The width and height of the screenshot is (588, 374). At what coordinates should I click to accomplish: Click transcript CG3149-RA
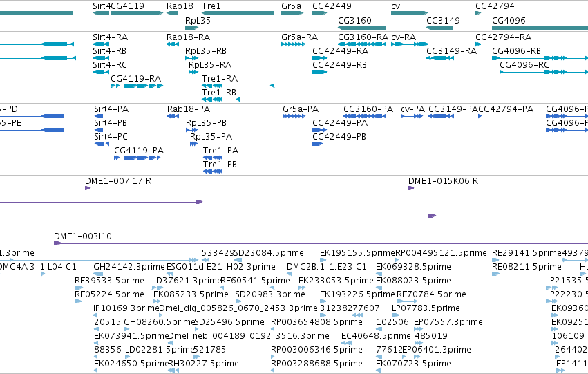pyautogui.click(x=440, y=58)
